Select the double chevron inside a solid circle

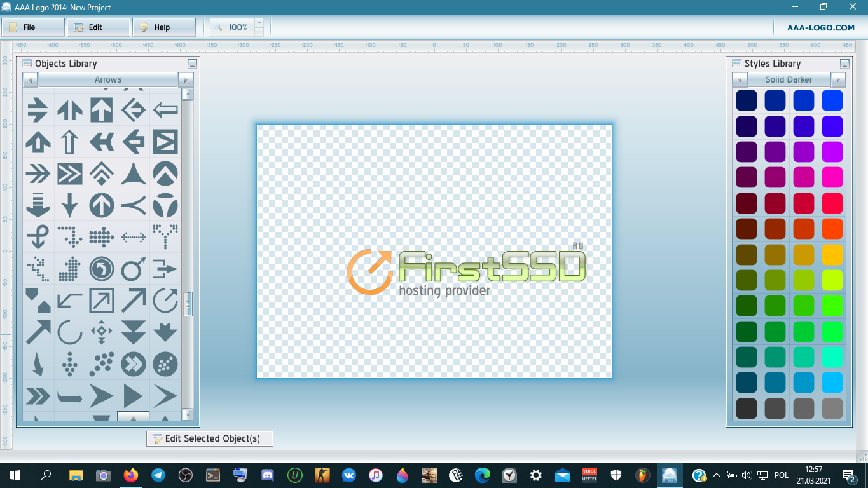click(x=134, y=364)
